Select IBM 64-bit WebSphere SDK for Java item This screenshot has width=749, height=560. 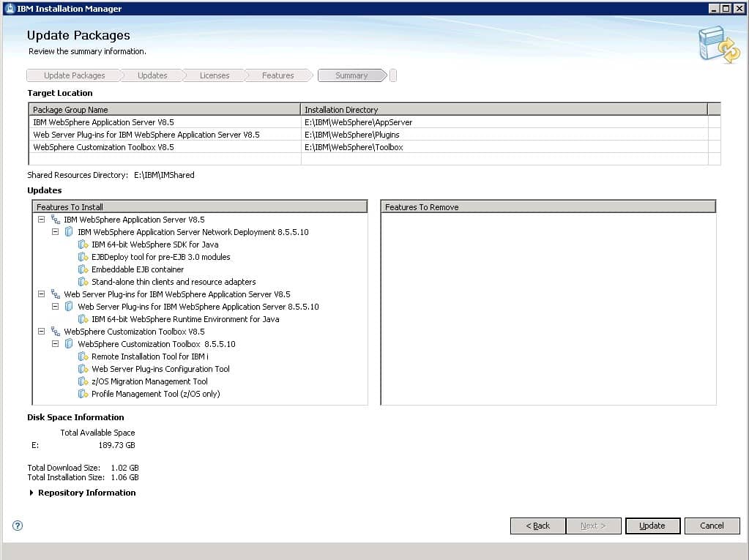154,244
